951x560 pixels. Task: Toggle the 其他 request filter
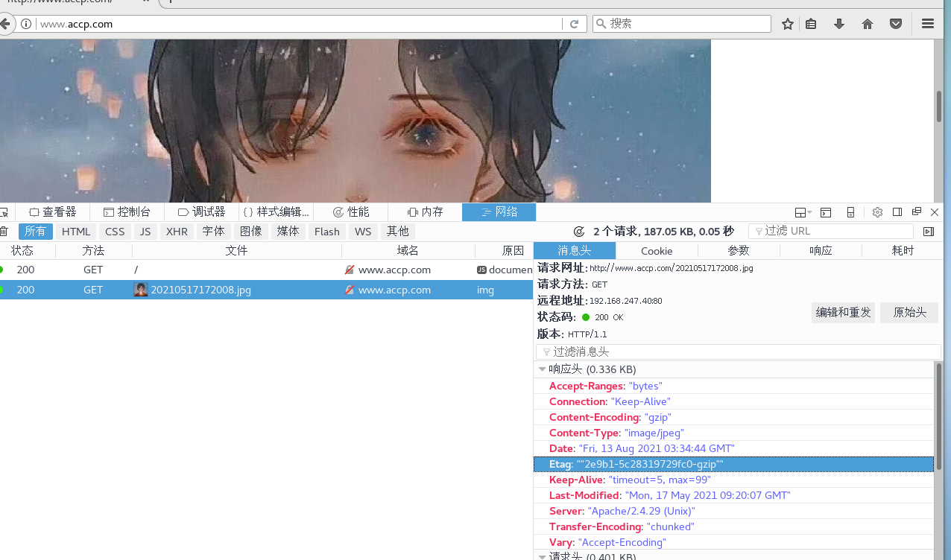point(398,232)
